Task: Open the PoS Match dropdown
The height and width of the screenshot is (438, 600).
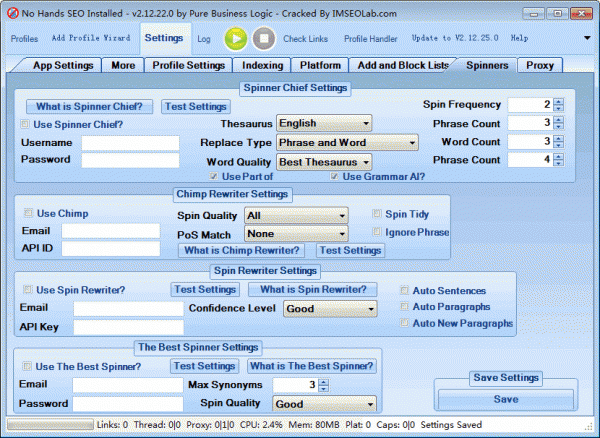Action: pyautogui.click(x=296, y=233)
